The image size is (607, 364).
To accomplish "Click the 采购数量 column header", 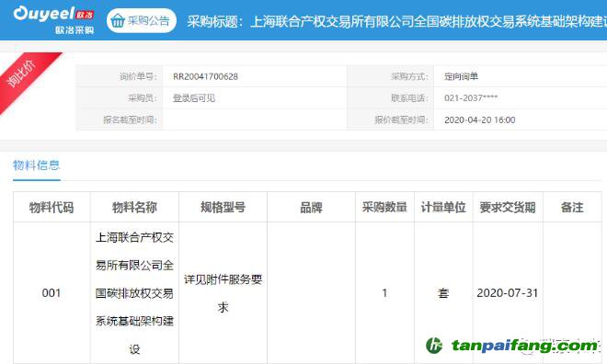I will click(384, 208).
